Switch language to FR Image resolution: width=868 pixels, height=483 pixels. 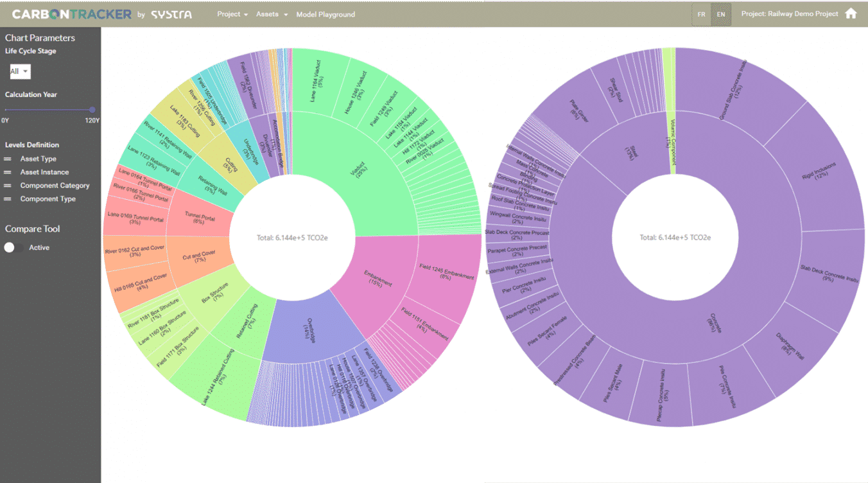(701, 14)
